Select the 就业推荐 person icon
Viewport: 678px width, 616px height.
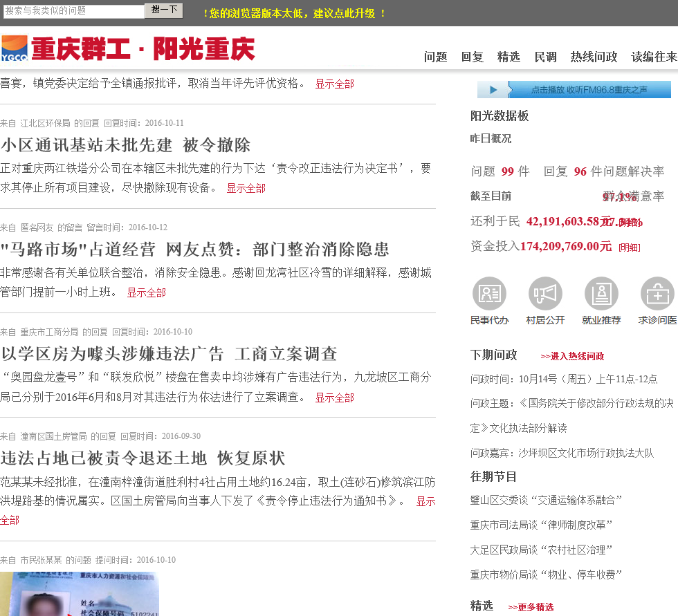(x=601, y=293)
